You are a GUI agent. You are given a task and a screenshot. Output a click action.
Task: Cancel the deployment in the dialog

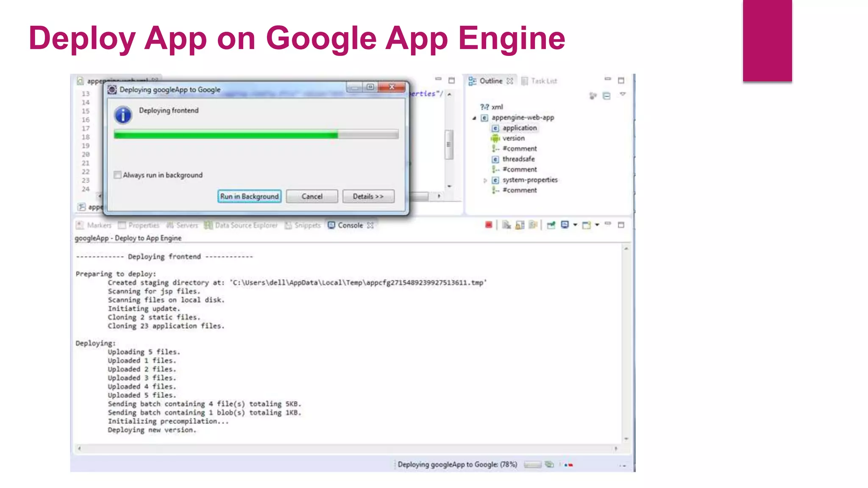click(312, 197)
